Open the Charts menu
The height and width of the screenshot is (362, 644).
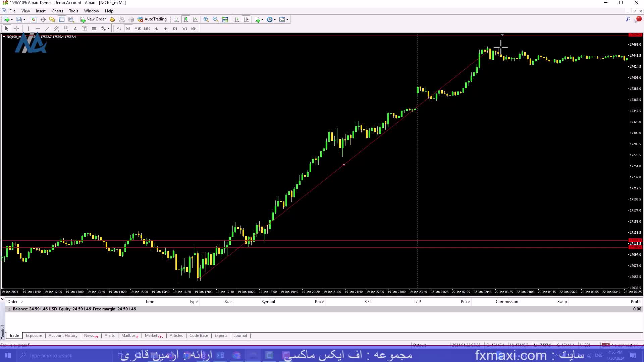(57, 11)
